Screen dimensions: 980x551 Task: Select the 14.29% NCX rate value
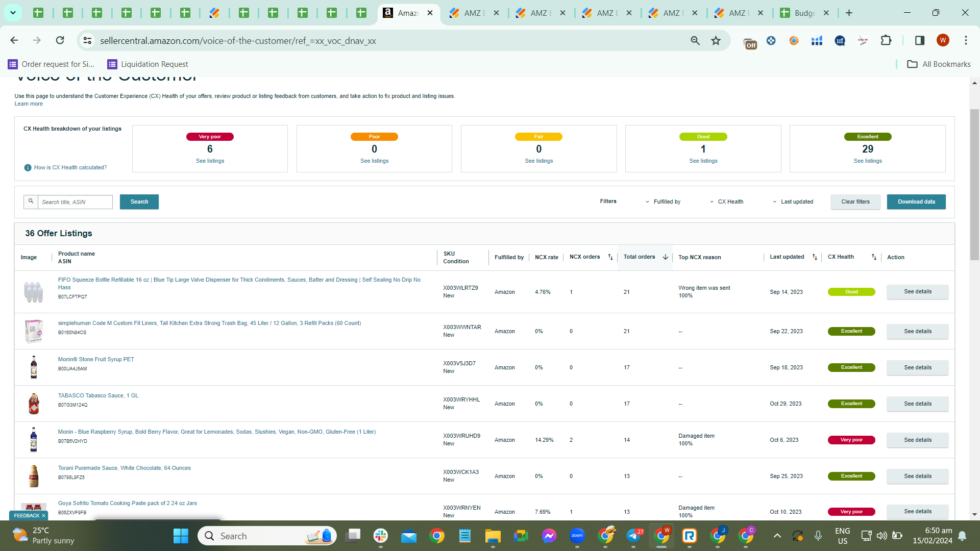pyautogui.click(x=544, y=440)
